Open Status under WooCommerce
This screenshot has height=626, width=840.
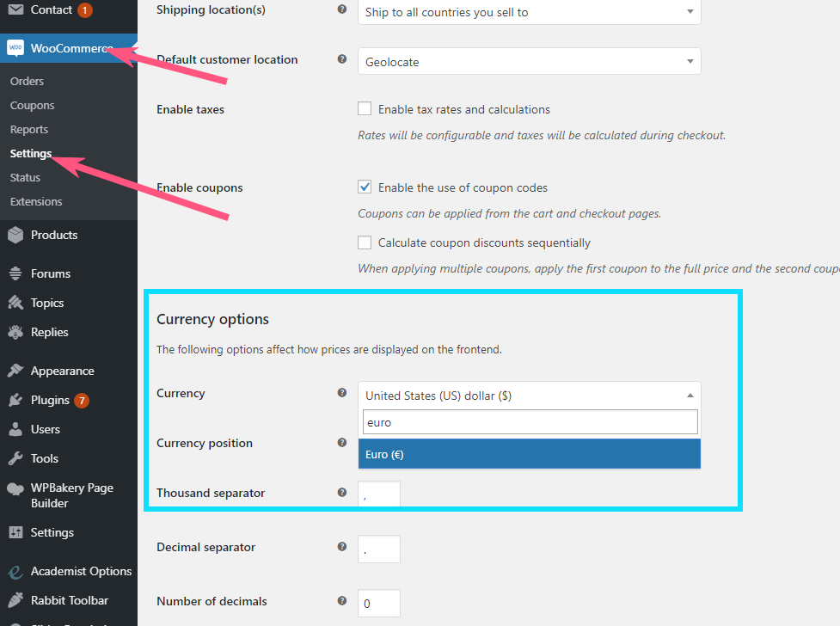point(25,177)
